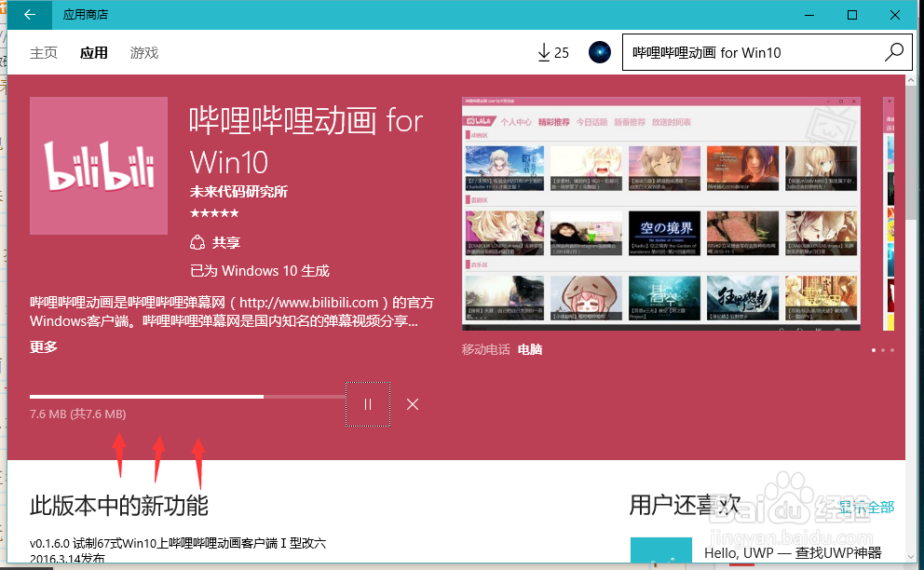The image size is (924, 570).
Task: Open the downloads icon showing 25
Action: point(551,52)
